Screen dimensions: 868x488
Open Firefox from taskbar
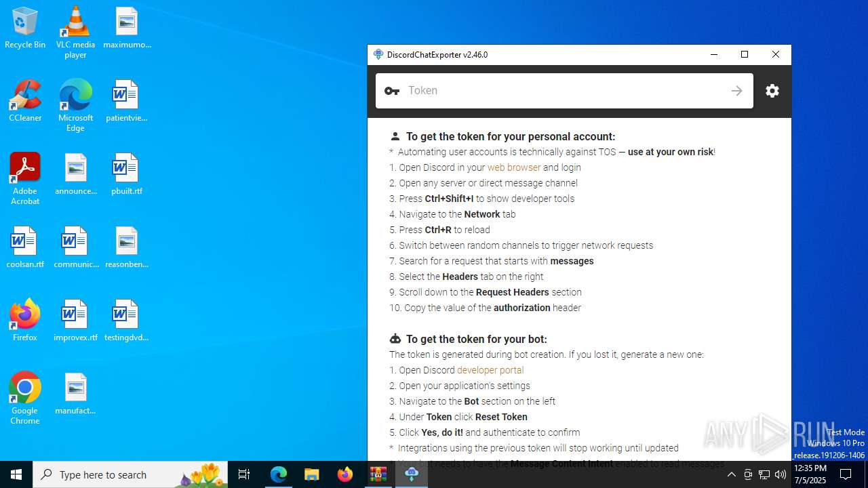(x=345, y=474)
